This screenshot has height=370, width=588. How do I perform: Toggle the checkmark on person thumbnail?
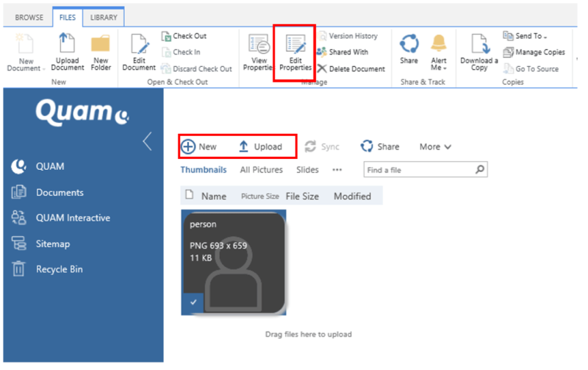click(191, 302)
